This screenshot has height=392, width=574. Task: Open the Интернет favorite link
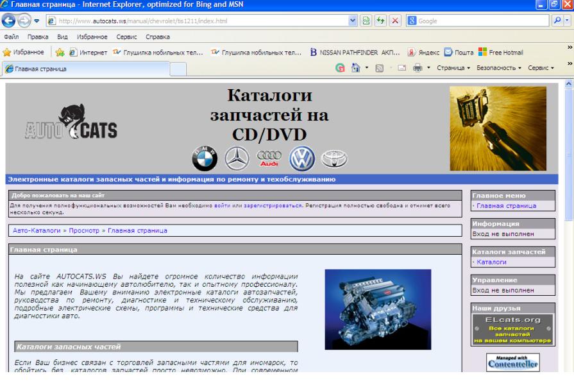pyautogui.click(x=89, y=53)
